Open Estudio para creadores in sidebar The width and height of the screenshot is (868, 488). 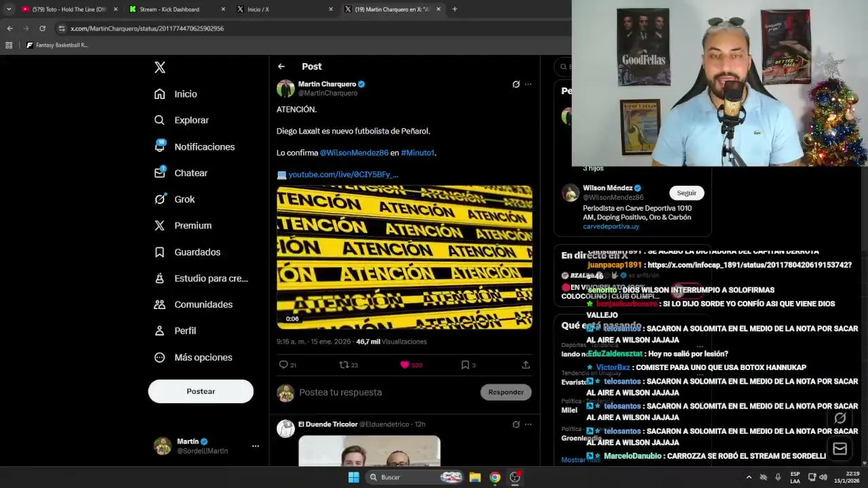[x=201, y=279]
